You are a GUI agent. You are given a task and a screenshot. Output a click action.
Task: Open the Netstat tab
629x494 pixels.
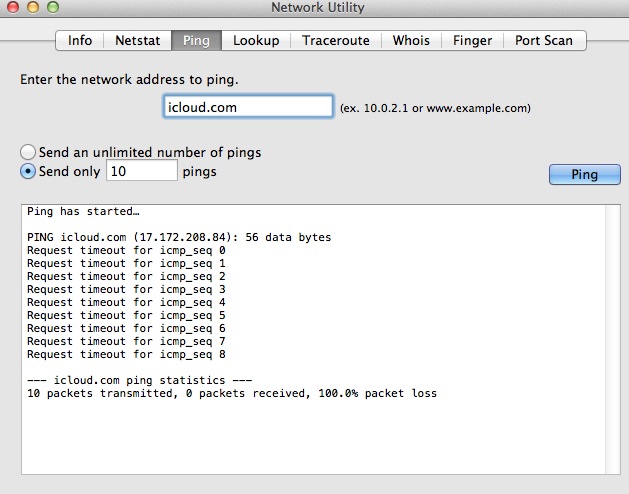click(137, 41)
